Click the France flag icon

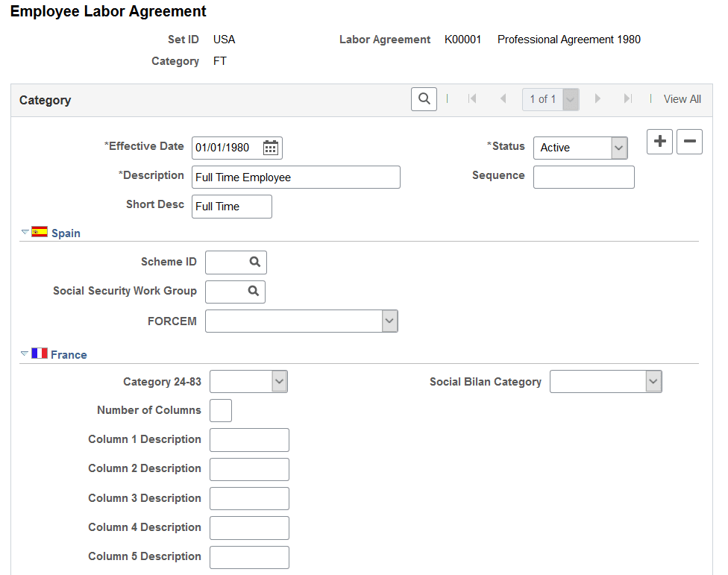(x=40, y=354)
